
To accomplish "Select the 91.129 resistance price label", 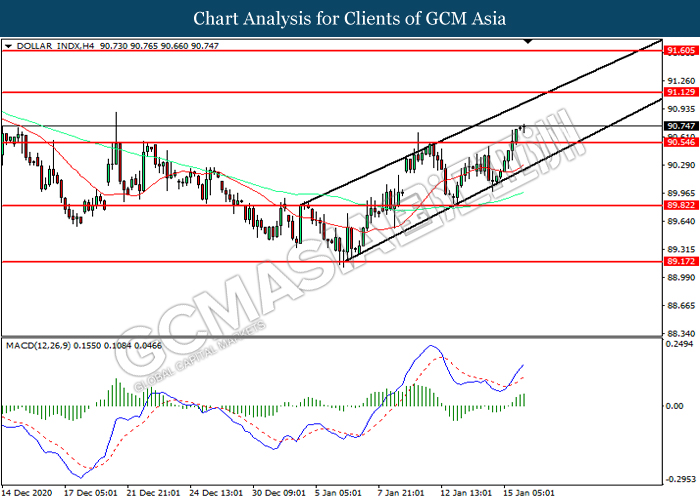I will (680, 92).
